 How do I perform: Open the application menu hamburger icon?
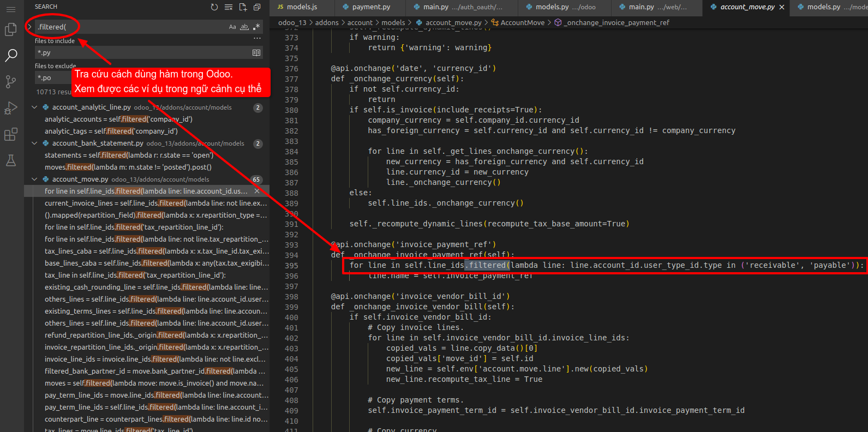(x=10, y=9)
